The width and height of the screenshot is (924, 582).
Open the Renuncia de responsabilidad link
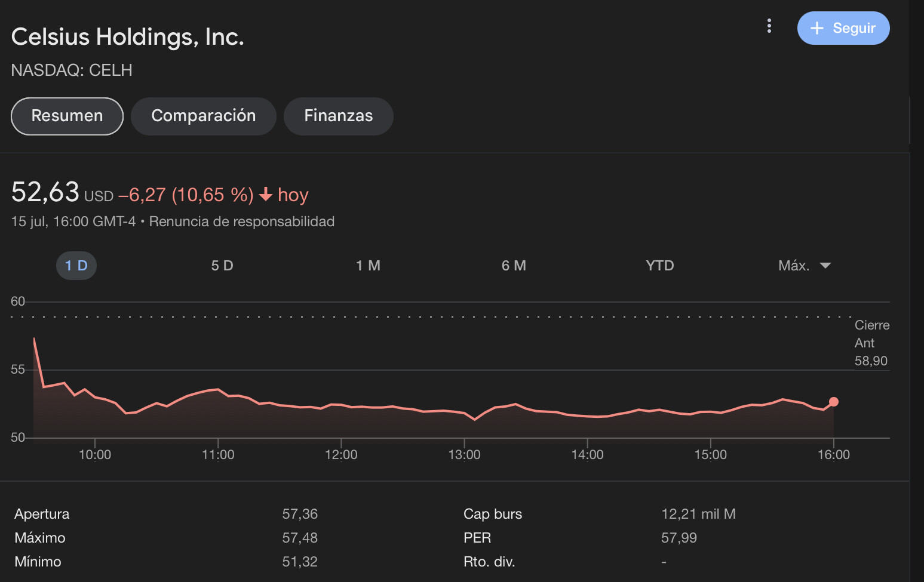pos(242,221)
